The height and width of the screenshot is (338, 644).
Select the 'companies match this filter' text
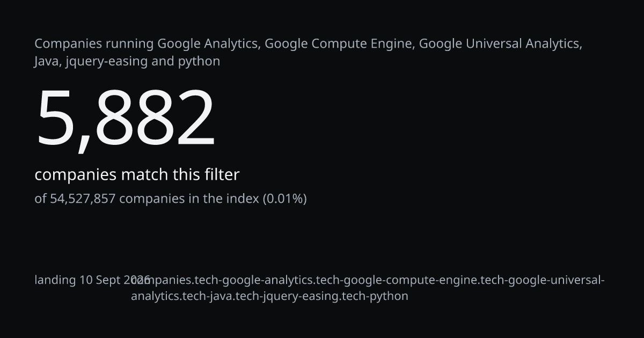coord(137,175)
